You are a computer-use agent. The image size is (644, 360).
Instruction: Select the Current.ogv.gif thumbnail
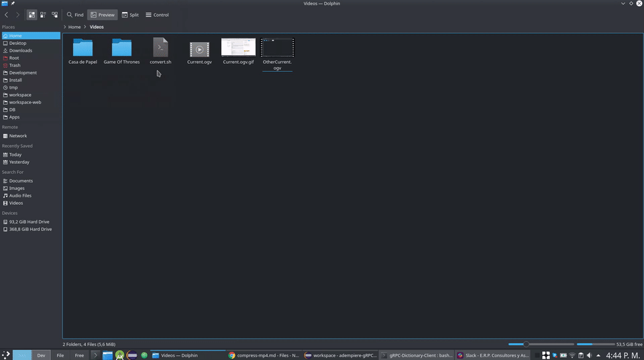tap(238, 52)
